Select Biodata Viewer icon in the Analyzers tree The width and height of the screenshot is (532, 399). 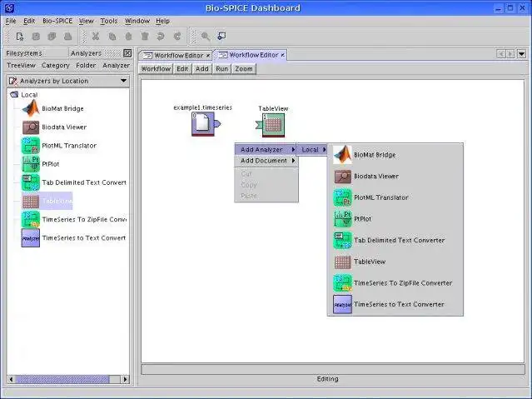coord(31,127)
